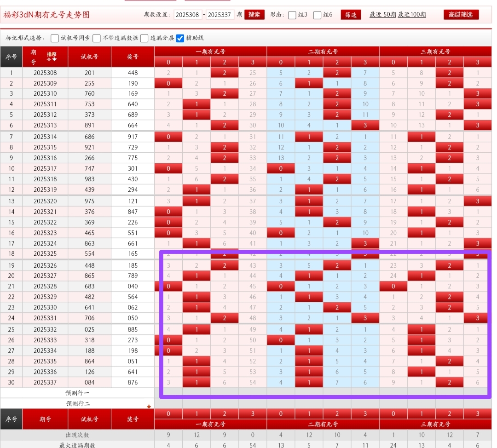Click the start period field 2025308
497x448 pixels.
coord(188,15)
